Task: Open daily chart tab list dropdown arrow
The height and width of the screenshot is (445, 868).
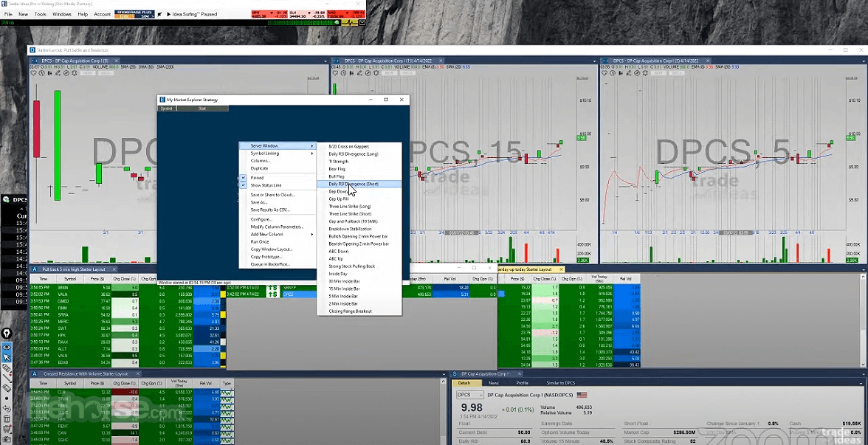Action: [325, 61]
